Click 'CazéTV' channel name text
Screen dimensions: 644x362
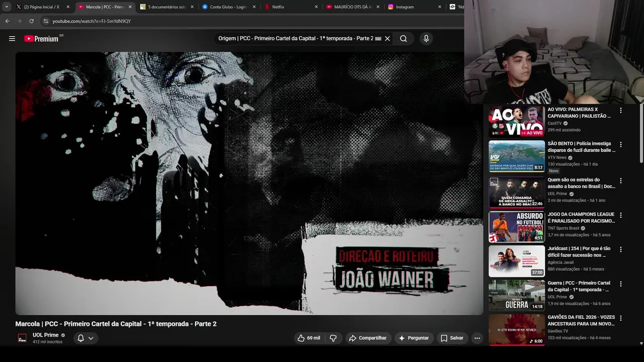pyautogui.click(x=554, y=123)
